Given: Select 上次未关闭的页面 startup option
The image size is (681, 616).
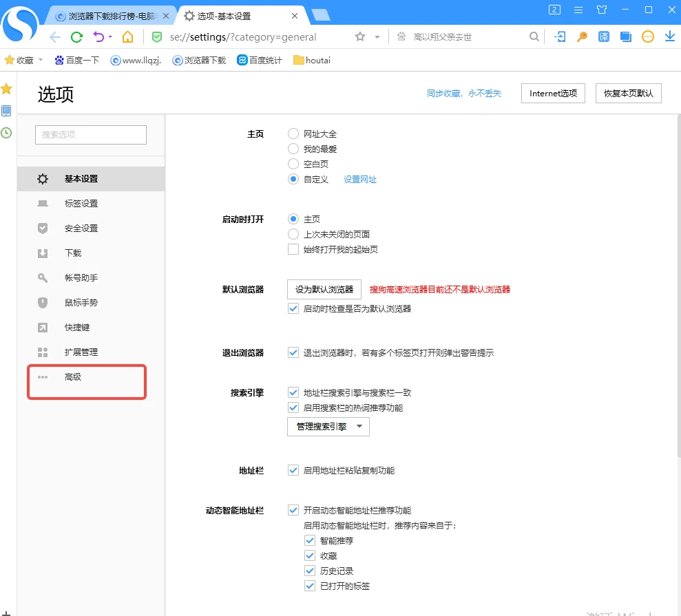Looking at the screenshot, I should click(293, 235).
